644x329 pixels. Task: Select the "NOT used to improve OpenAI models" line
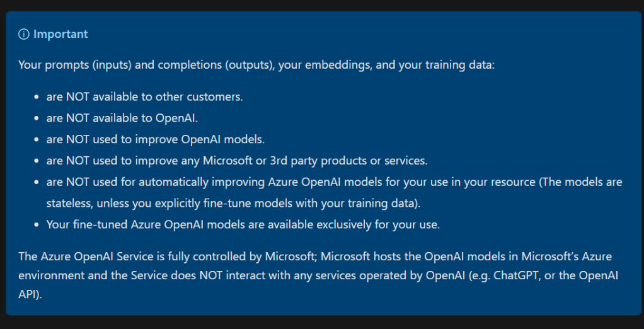(155, 139)
